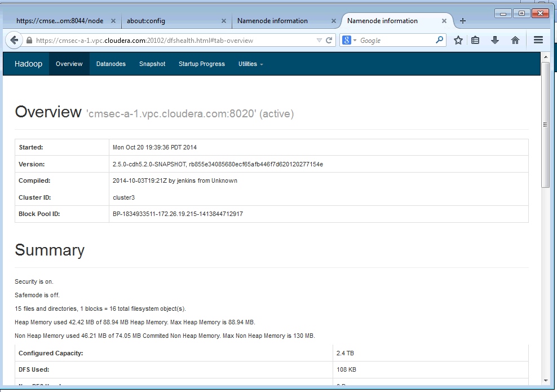
Task: Click the version string '2.5.0-cdh5.2.0-SNAPSHOT'
Action: click(149, 164)
